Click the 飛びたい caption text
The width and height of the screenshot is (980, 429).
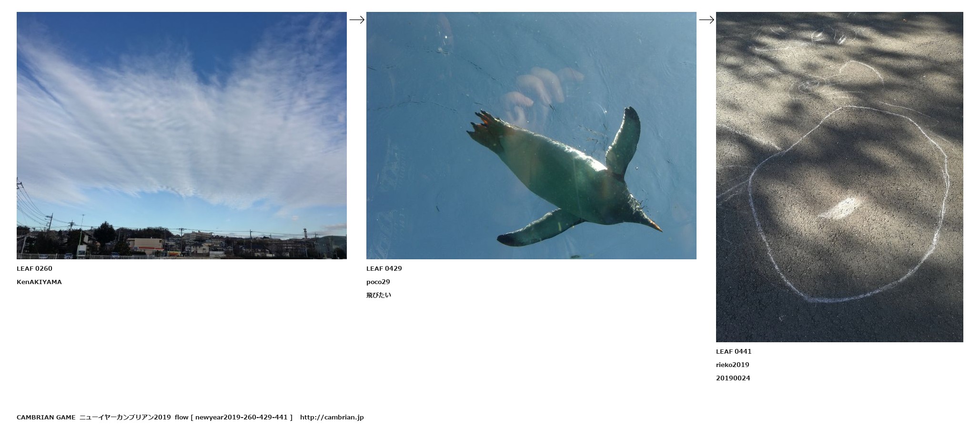[x=379, y=295]
